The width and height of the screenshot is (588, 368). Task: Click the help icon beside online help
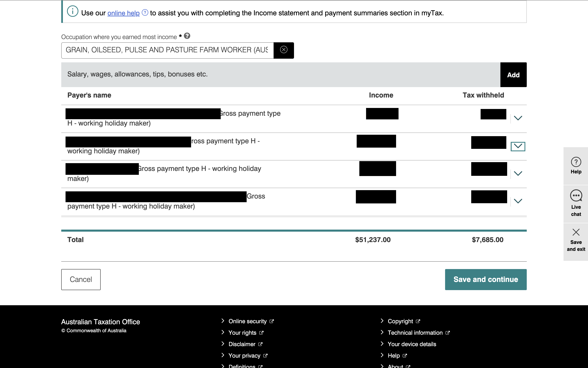coord(145,12)
